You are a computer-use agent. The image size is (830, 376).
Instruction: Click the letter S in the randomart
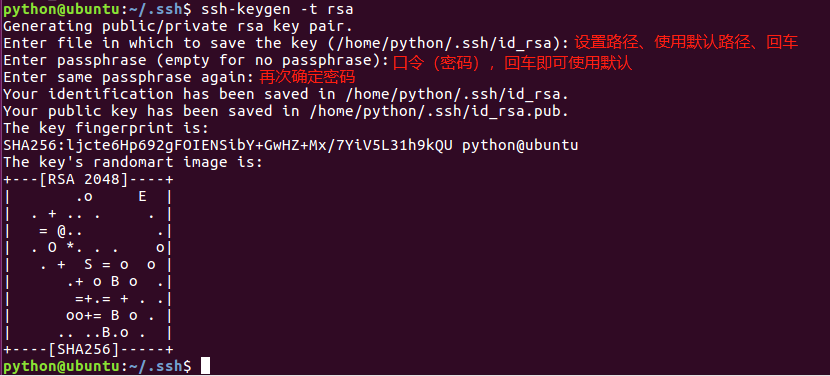pos(88,264)
